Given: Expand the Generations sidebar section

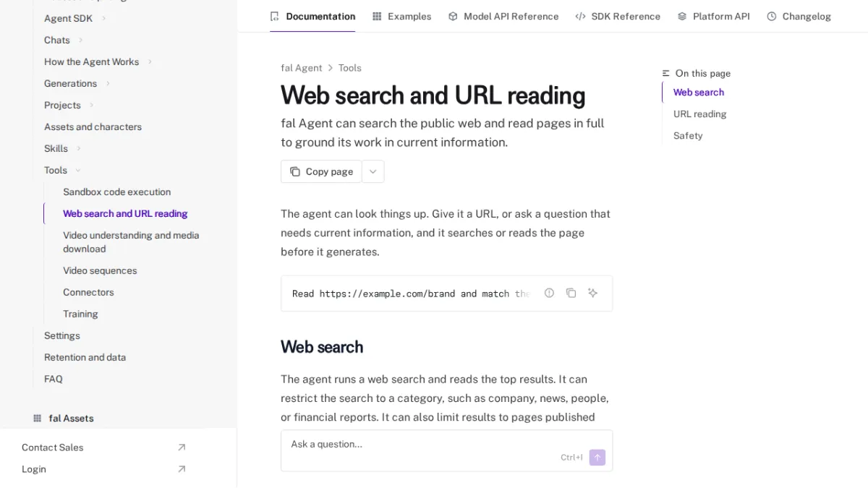Looking at the screenshot, I should (x=108, y=83).
